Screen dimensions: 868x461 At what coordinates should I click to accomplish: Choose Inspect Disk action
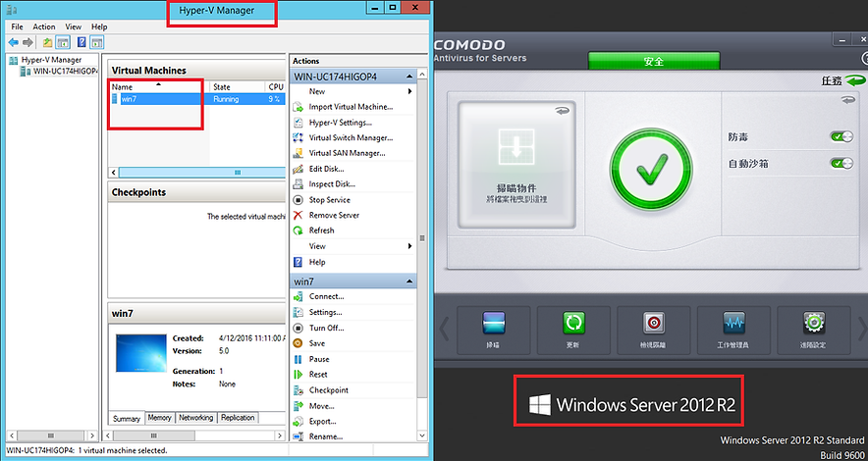click(332, 184)
